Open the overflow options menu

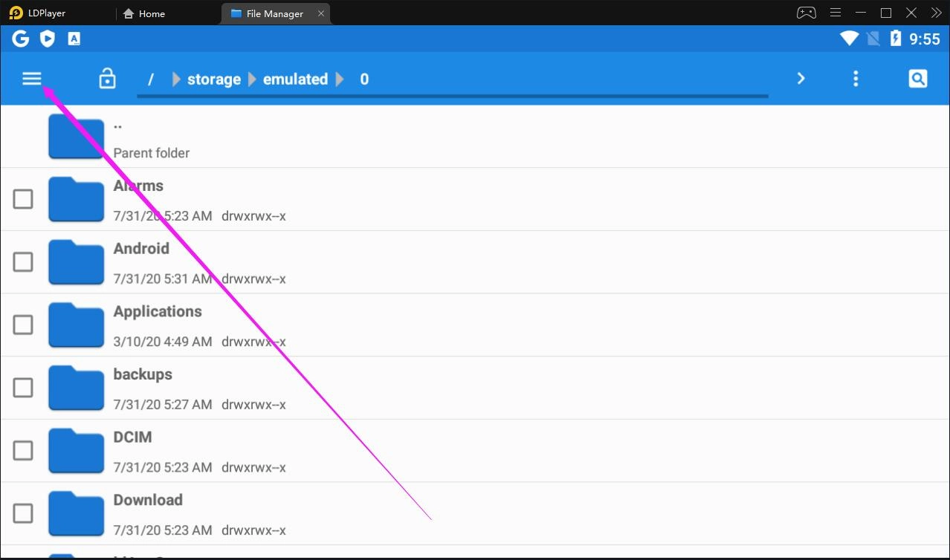856,78
